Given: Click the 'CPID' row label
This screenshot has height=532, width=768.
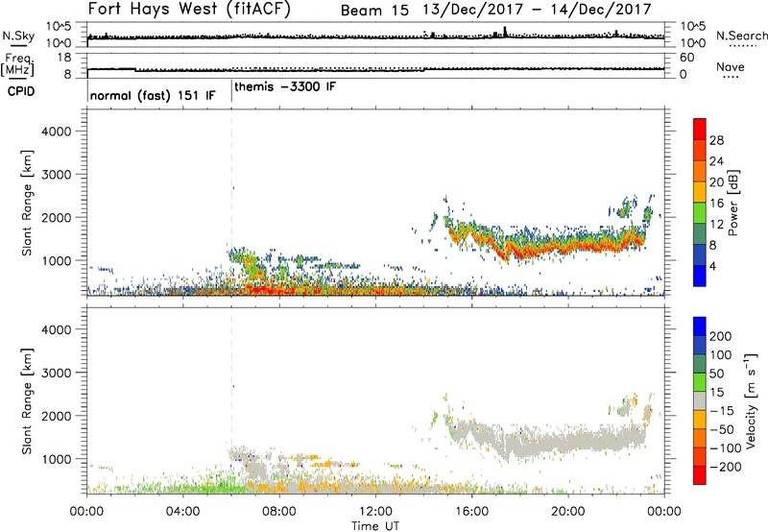Looking at the screenshot, I should pyautogui.click(x=21, y=91).
